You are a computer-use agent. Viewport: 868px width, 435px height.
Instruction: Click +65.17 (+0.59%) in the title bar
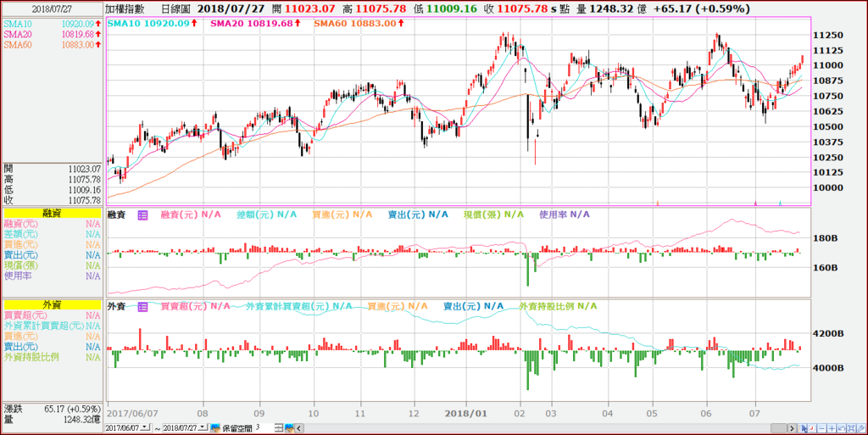pyautogui.click(x=702, y=8)
